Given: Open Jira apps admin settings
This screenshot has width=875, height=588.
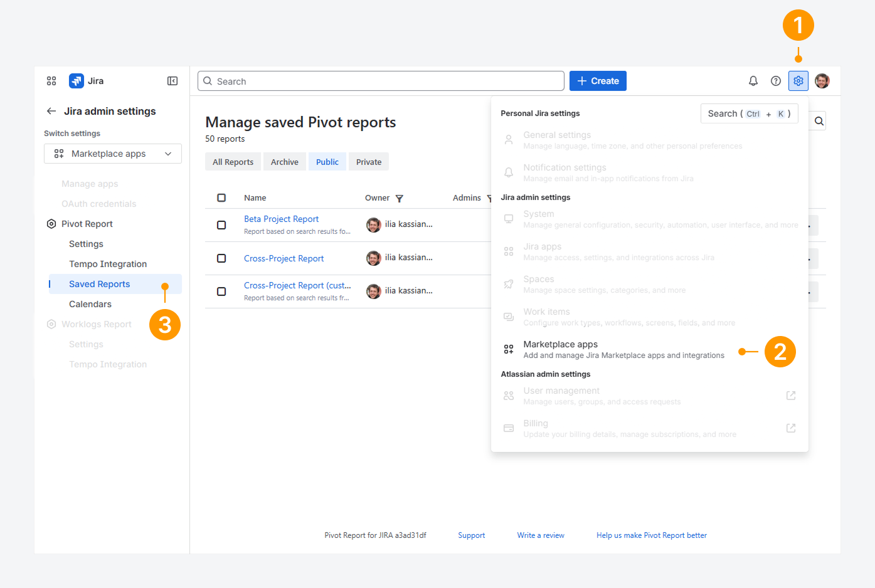Looking at the screenshot, I should (650, 251).
